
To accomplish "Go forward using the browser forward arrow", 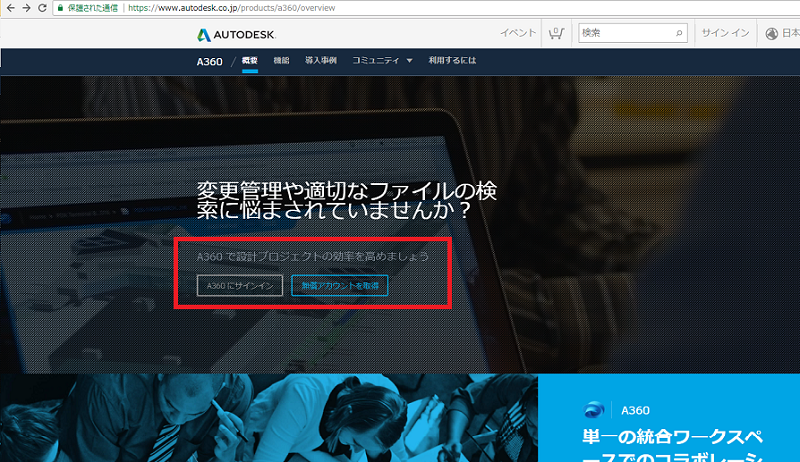I will (x=26, y=8).
